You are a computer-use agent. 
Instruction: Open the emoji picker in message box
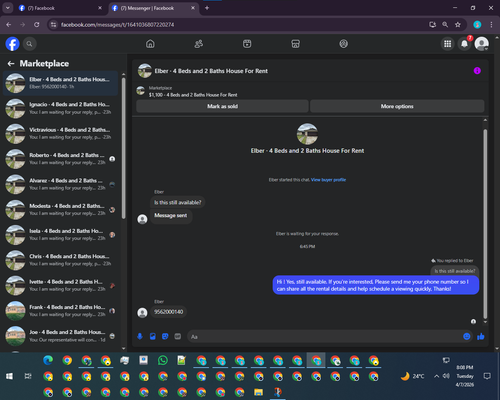tap(467, 336)
